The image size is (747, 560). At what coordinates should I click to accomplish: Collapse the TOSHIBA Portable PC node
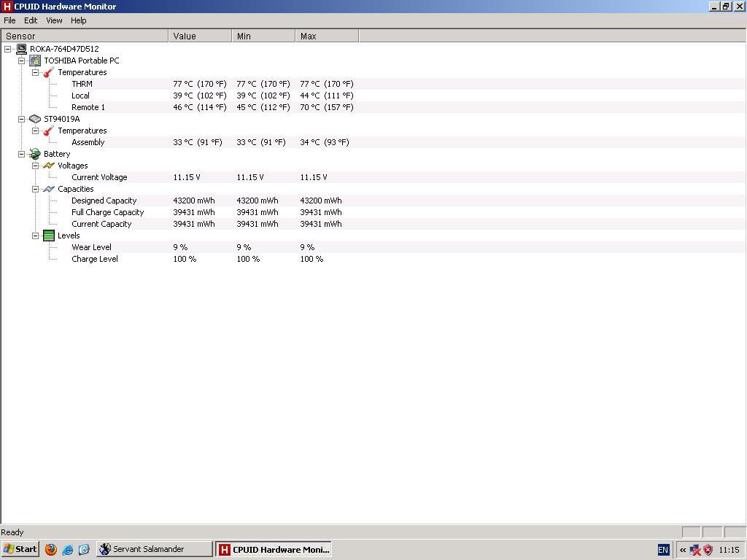coord(21,61)
